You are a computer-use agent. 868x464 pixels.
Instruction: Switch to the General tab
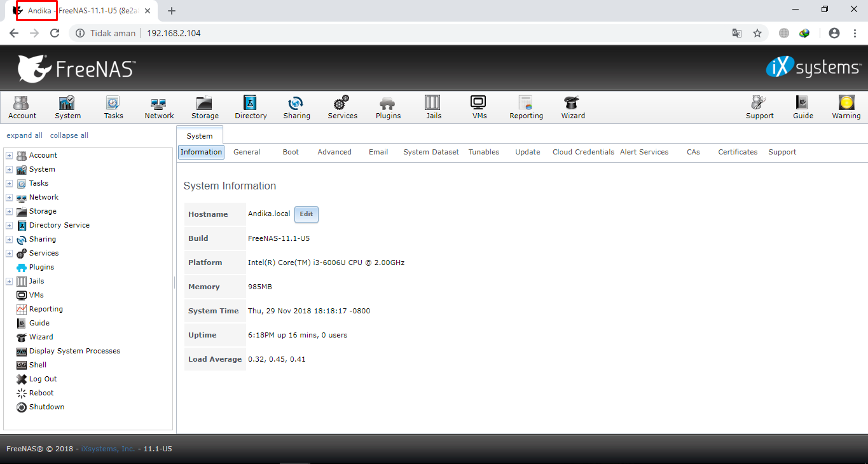247,152
